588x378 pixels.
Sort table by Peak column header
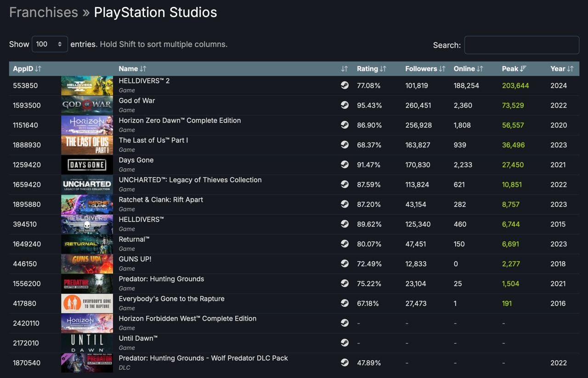(x=514, y=69)
